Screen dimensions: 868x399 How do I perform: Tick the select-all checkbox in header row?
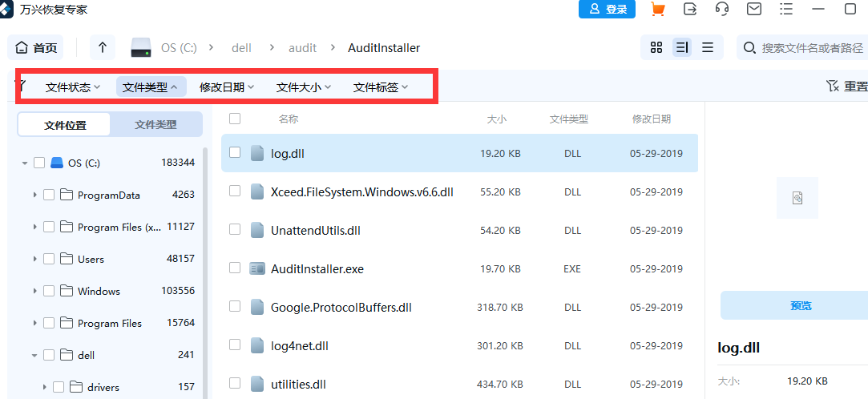(235, 119)
